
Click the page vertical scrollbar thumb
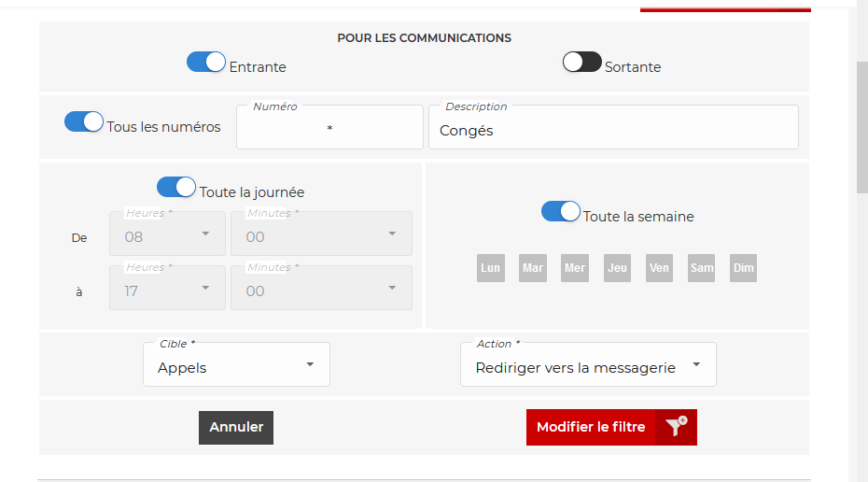(861, 127)
